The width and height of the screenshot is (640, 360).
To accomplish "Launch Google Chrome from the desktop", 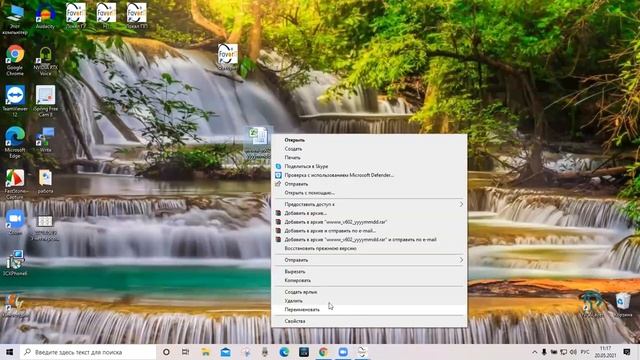I will pyautogui.click(x=15, y=60).
